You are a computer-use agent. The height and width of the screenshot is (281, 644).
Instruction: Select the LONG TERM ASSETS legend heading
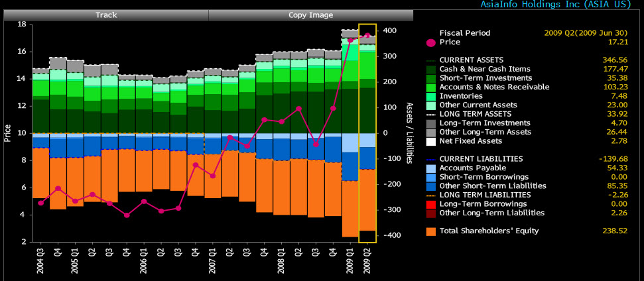click(x=475, y=114)
